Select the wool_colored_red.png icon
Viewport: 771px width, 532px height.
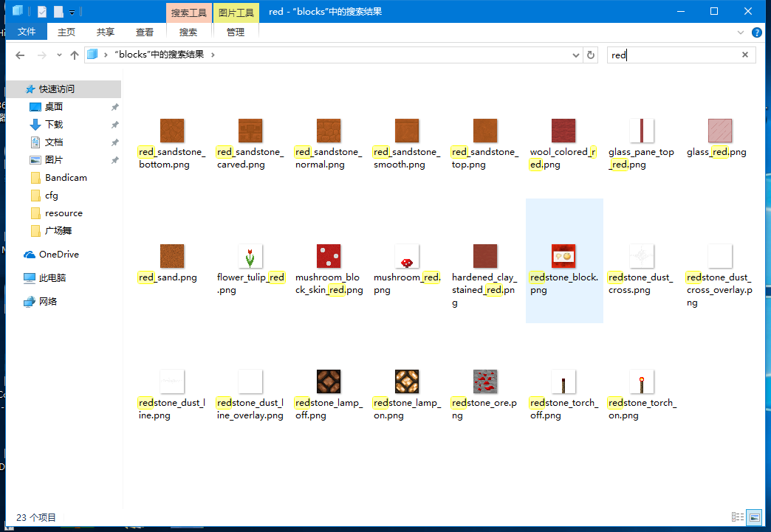(x=563, y=131)
